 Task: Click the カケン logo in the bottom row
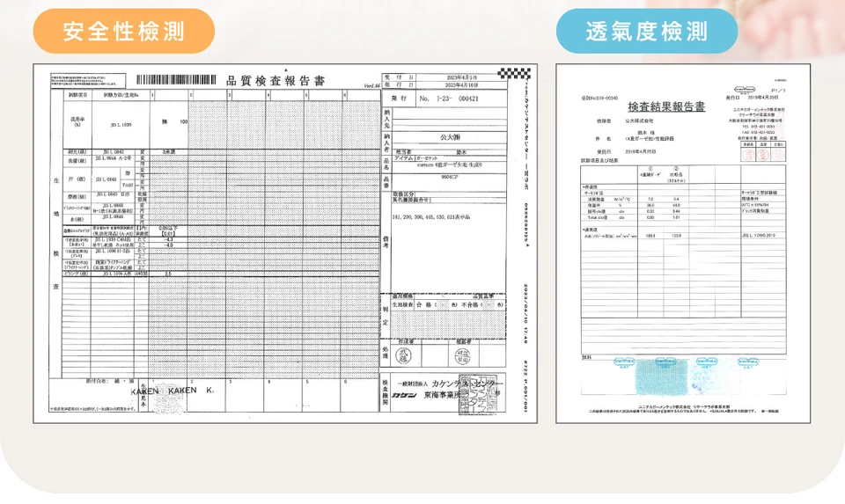(403, 395)
